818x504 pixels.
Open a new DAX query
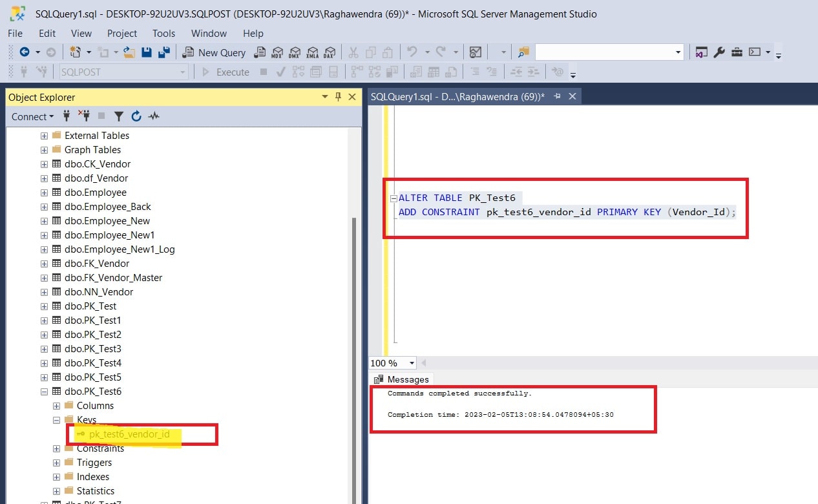pyautogui.click(x=330, y=52)
